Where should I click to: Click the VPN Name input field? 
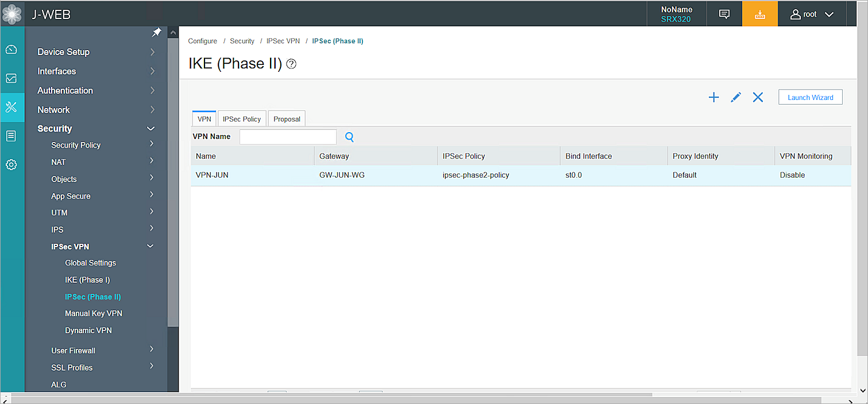point(288,137)
